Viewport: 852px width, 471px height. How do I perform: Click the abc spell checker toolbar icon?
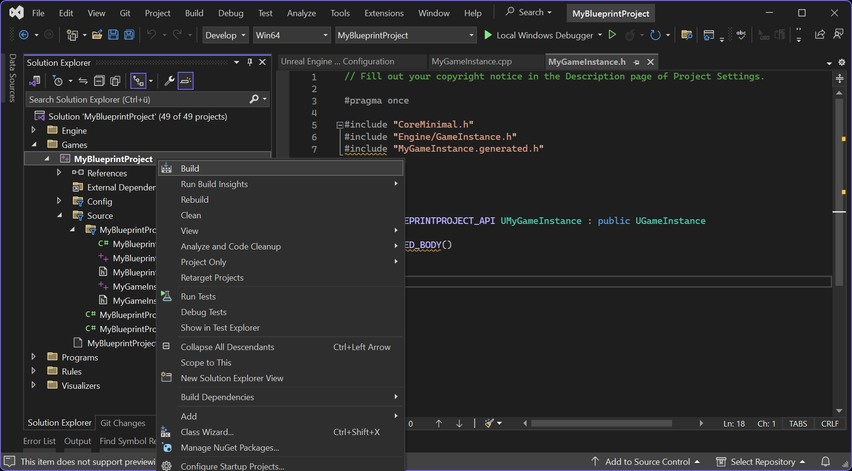click(741, 35)
